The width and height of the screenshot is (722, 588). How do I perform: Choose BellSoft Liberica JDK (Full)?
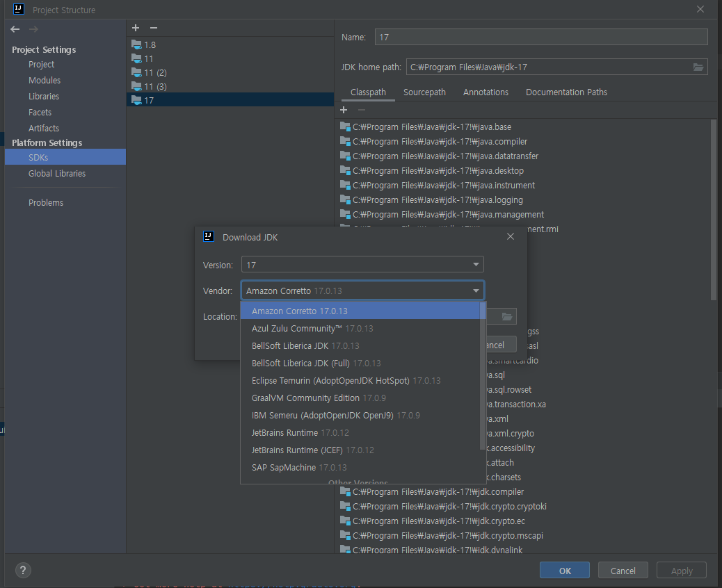[x=360, y=364]
